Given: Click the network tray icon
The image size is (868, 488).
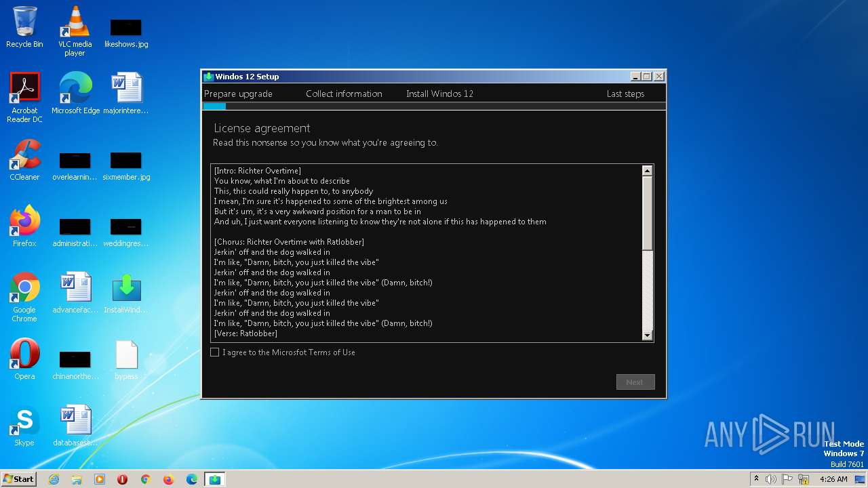Looking at the screenshot, I should point(804,479).
